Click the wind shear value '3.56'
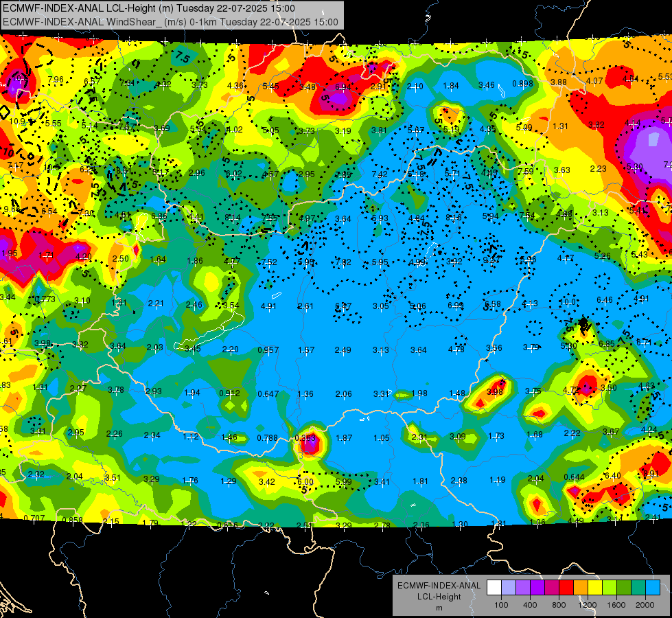Image resolution: width=672 pixels, height=618 pixels. (494, 348)
